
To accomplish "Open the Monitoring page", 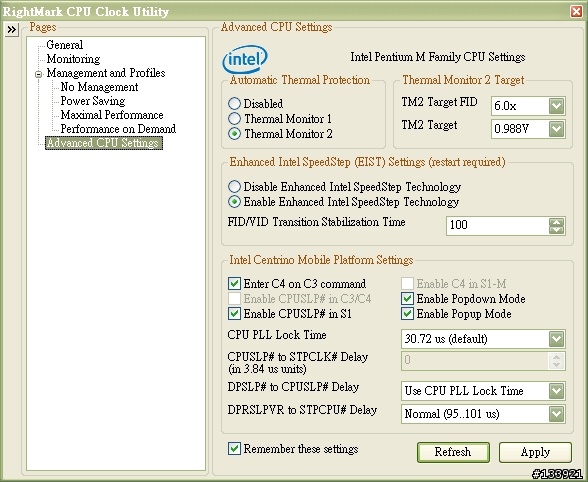I will pyautogui.click(x=73, y=59).
